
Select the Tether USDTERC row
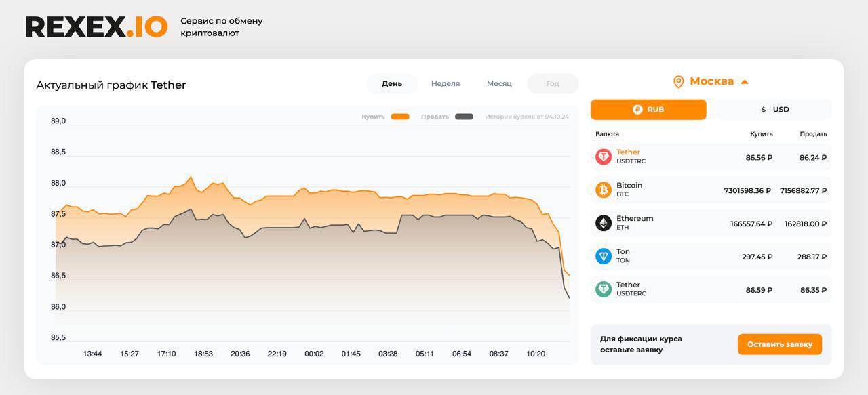pyautogui.click(x=711, y=289)
